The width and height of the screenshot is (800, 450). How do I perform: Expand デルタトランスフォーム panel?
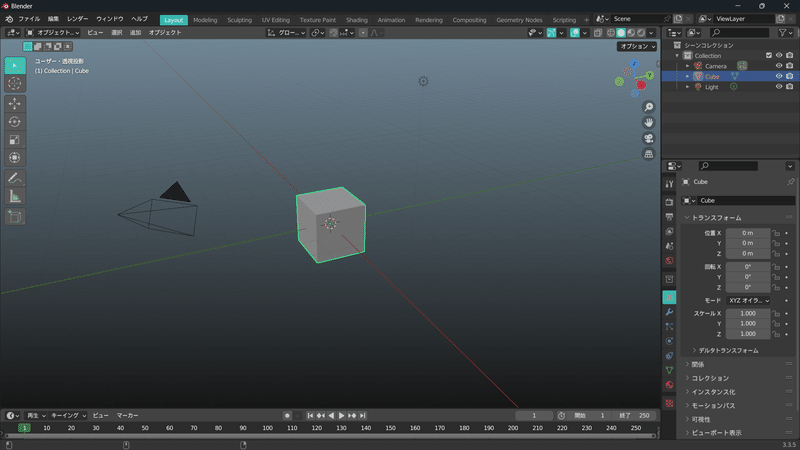tap(728, 351)
